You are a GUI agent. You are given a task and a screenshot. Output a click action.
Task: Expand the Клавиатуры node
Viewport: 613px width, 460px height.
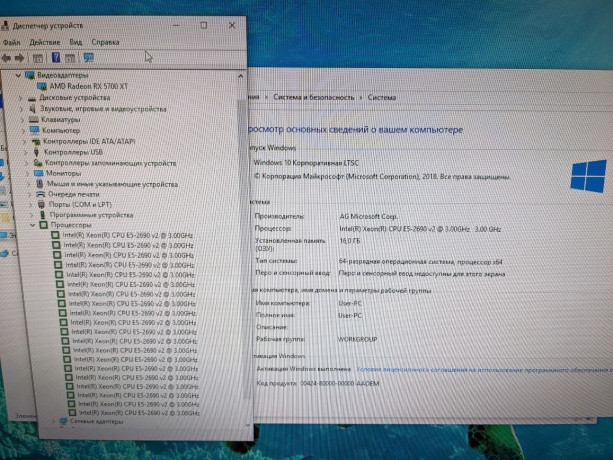click(x=23, y=120)
